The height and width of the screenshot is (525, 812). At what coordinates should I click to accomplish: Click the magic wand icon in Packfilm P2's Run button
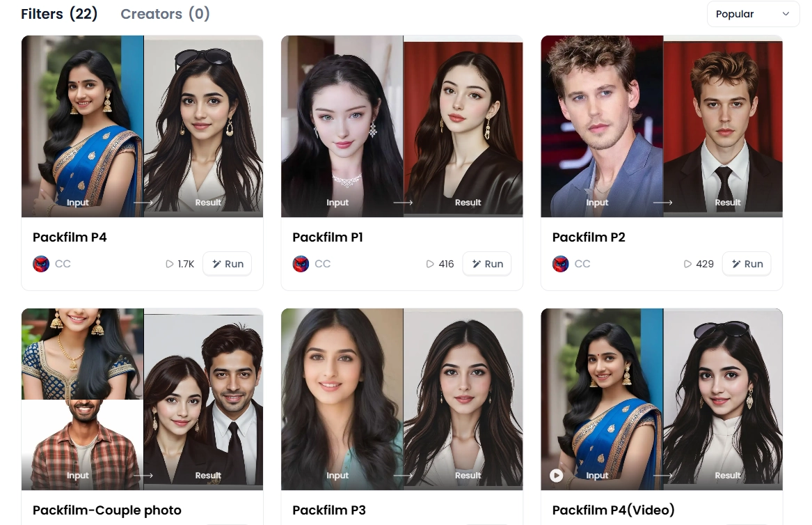tap(736, 264)
